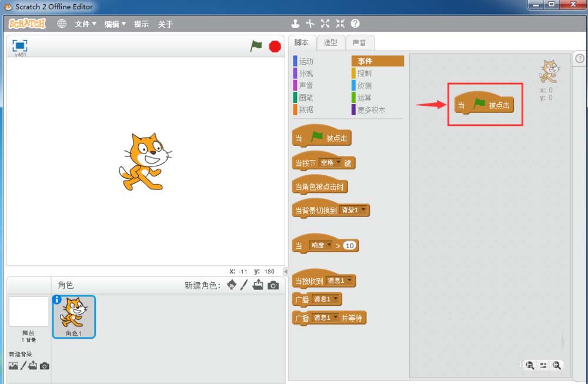
Task: Take new sprite photo with camera icon
Action: click(273, 285)
